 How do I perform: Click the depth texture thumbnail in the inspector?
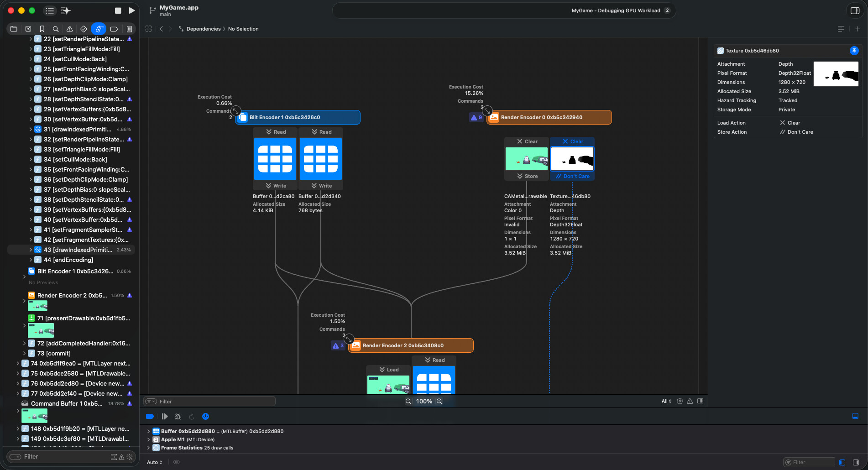point(836,74)
